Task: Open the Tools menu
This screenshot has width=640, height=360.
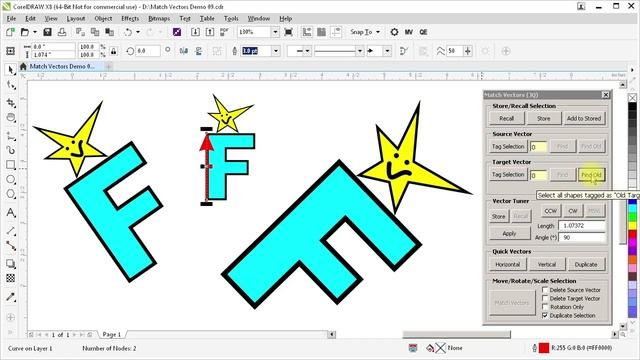Action: pos(231,18)
